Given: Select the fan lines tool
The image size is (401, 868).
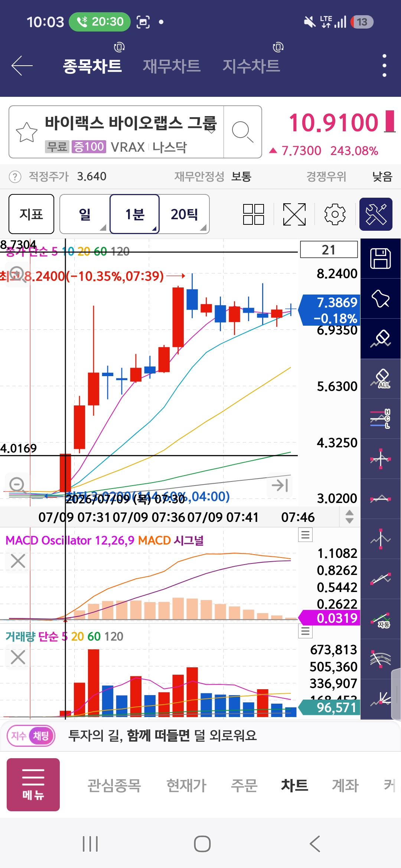Looking at the screenshot, I should click(381, 699).
